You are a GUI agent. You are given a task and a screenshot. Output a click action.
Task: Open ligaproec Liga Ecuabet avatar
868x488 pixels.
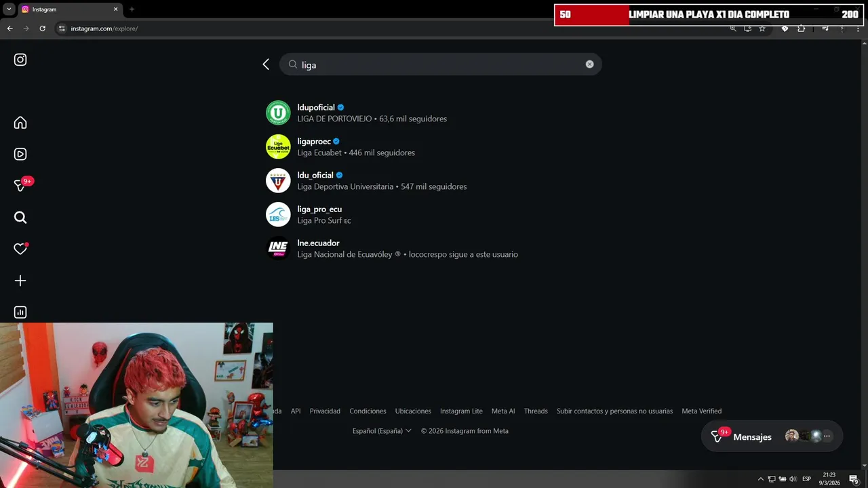[278, 146]
